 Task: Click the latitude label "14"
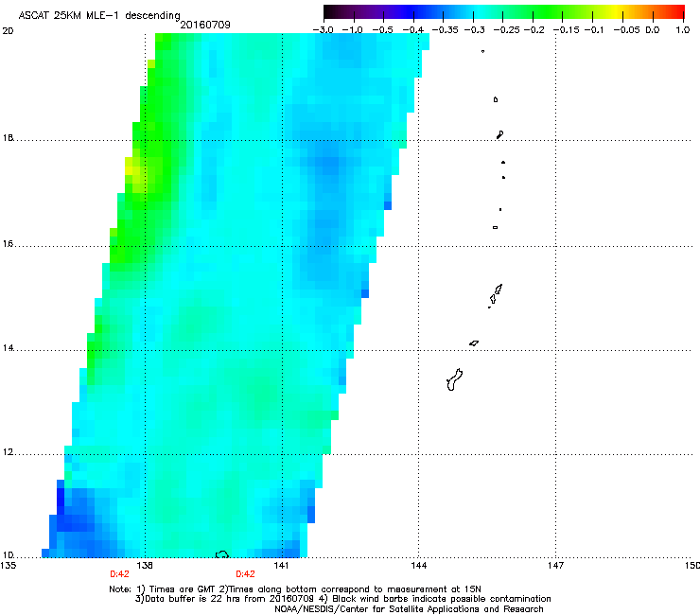8,348
